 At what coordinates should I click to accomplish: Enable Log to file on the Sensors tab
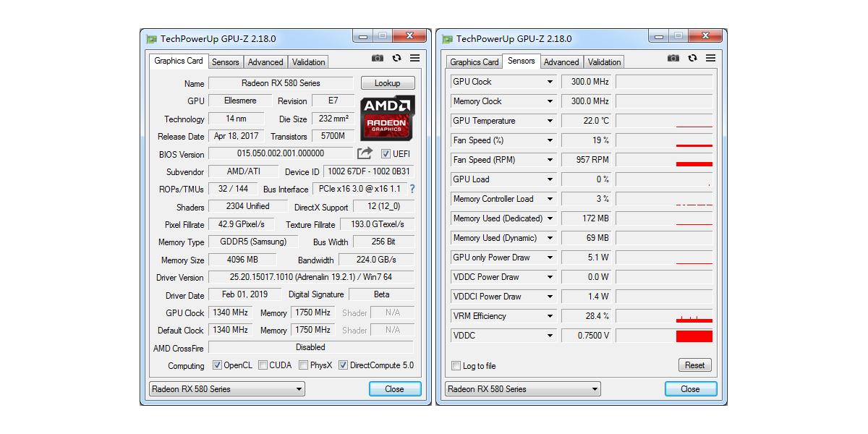click(x=456, y=365)
